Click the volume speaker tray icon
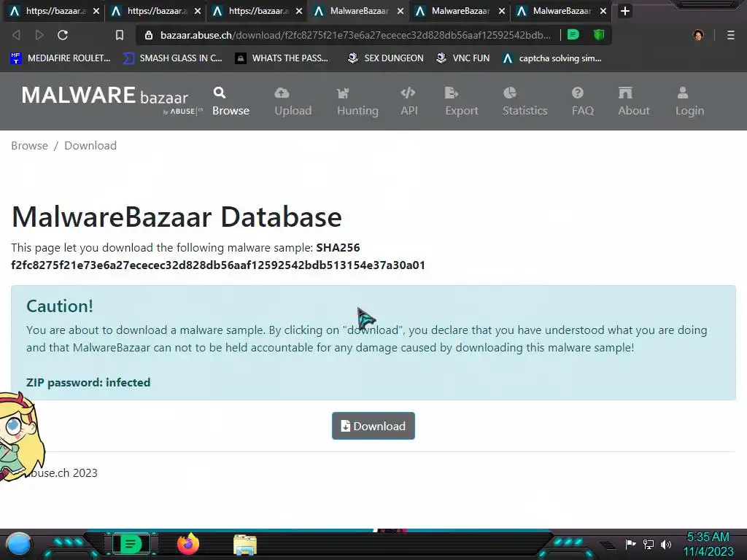The height and width of the screenshot is (560, 747). pos(666,544)
